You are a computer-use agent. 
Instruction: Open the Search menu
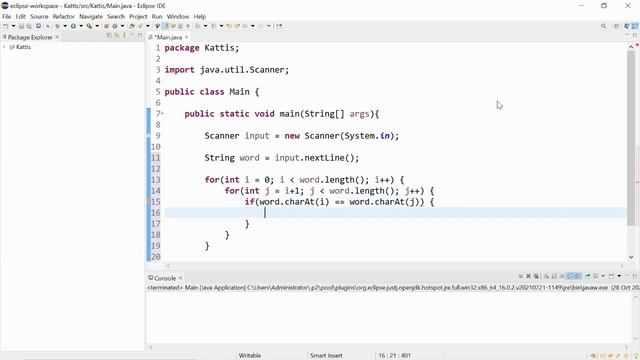coord(116,17)
